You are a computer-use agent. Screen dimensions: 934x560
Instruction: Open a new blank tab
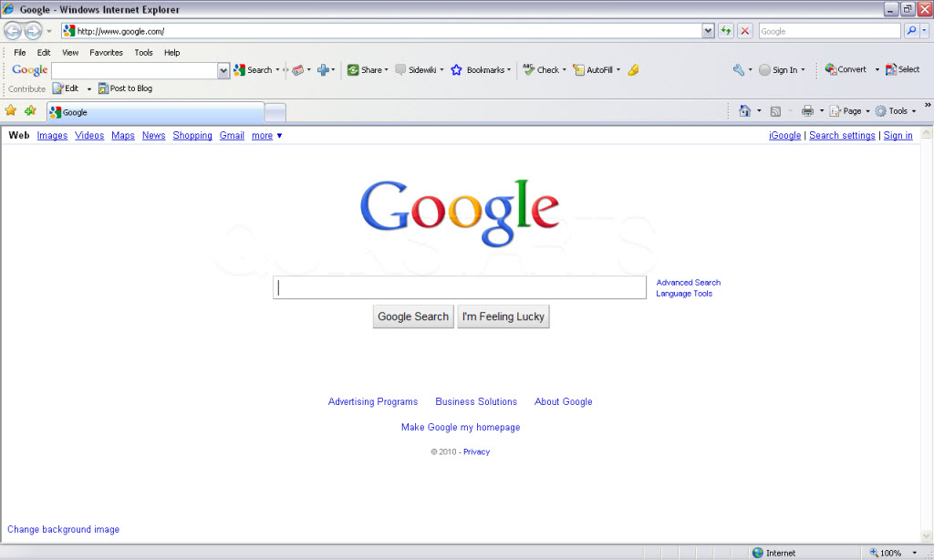click(275, 112)
